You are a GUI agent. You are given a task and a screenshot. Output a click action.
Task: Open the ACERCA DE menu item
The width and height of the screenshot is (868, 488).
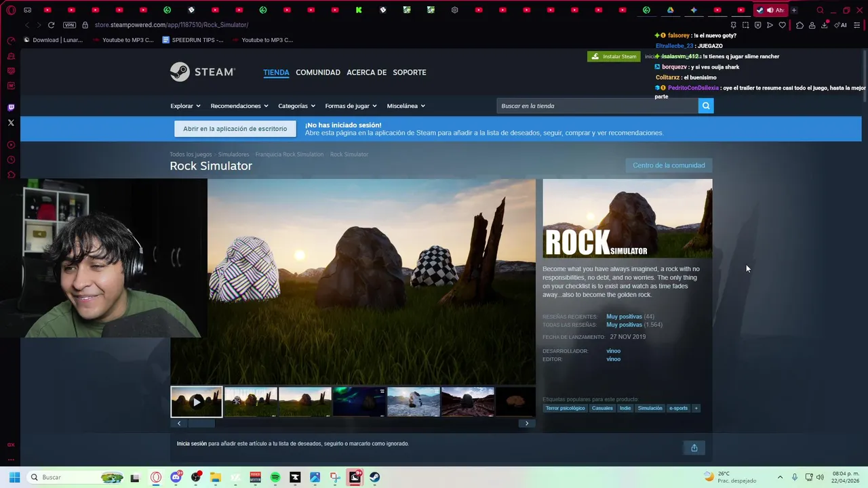[x=366, y=73]
